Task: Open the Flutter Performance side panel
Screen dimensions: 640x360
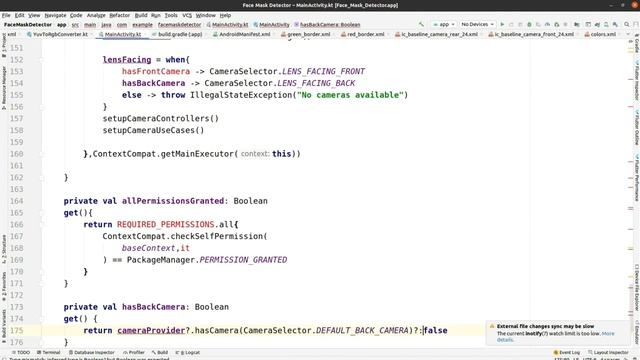Action: 636,177
